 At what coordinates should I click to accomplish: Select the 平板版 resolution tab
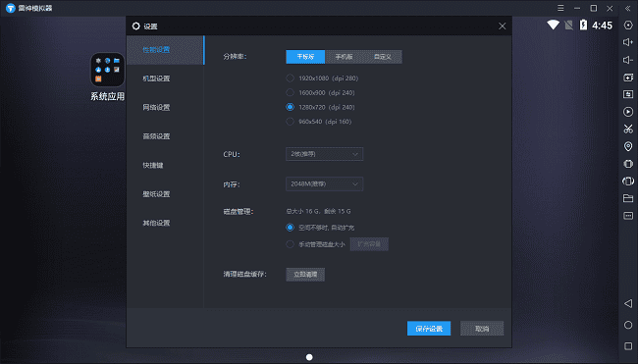tap(305, 57)
